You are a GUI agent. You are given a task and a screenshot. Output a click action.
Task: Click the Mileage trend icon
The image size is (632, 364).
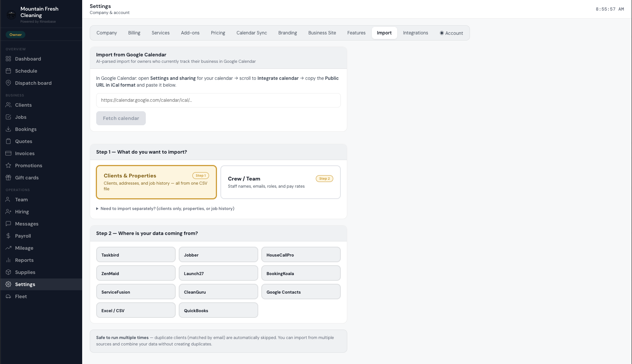tap(8, 248)
